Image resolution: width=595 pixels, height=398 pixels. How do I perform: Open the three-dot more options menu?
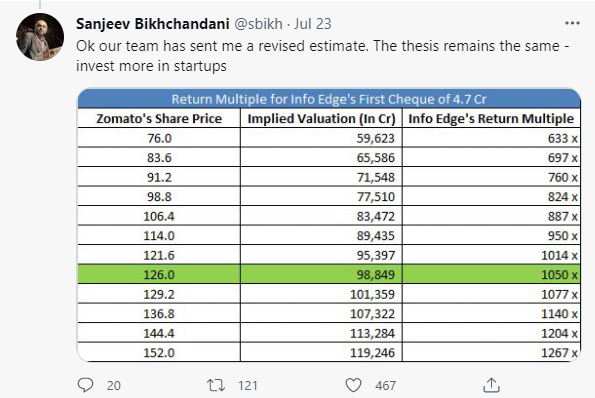point(572,23)
